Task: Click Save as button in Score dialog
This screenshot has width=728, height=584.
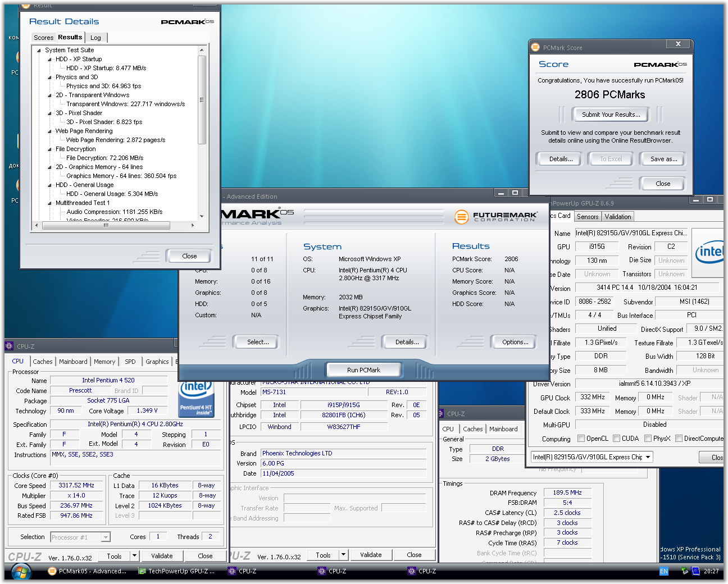Action: (x=663, y=159)
